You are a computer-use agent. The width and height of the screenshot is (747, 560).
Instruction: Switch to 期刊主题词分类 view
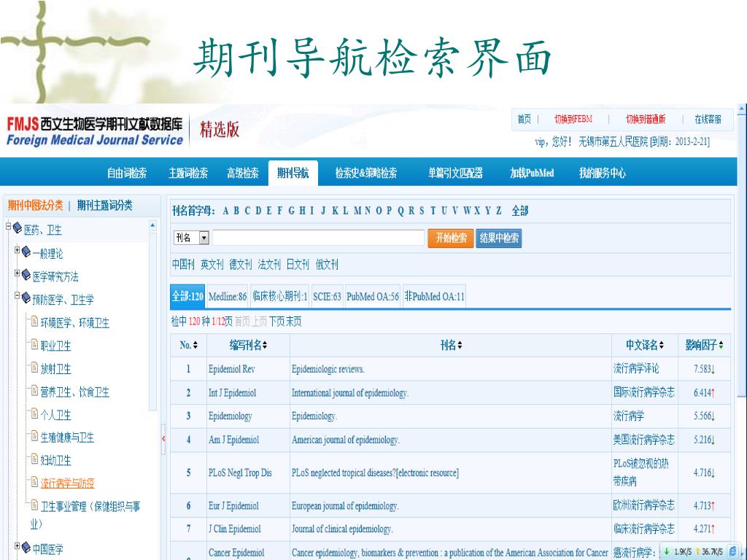point(105,205)
